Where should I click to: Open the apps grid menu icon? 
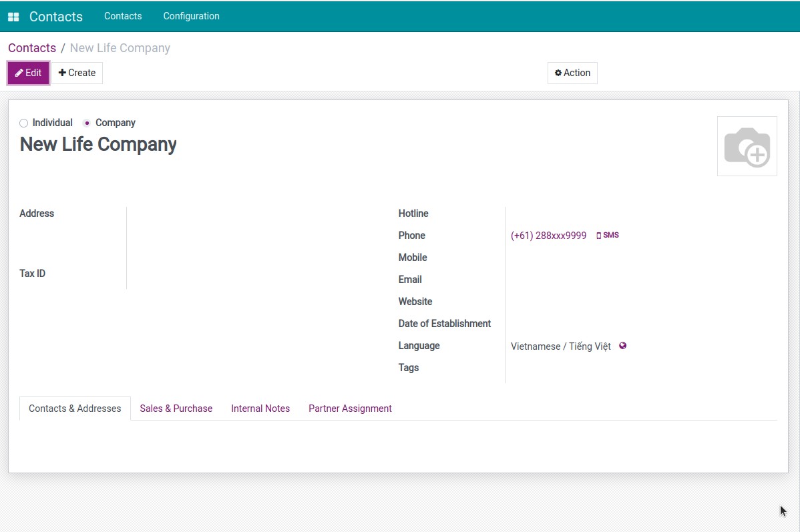click(13, 17)
